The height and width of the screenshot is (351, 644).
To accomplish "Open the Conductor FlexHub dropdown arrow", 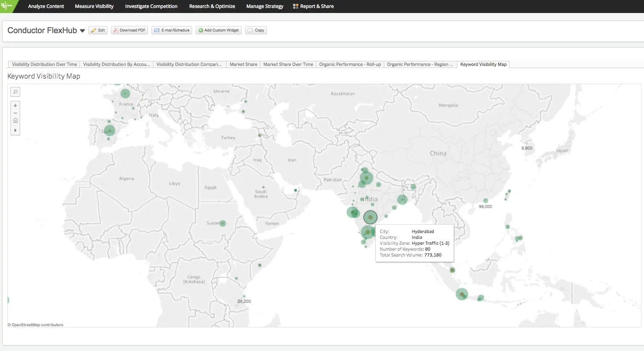I will tap(82, 31).
